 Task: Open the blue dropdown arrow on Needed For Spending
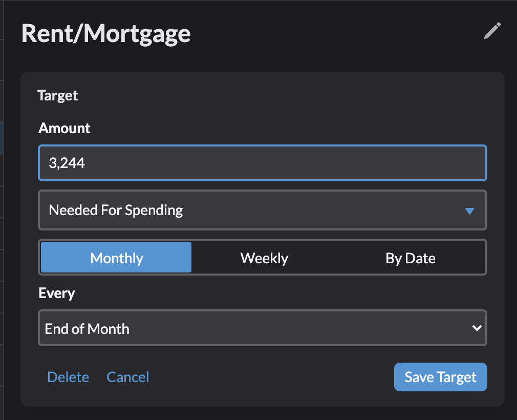(469, 210)
